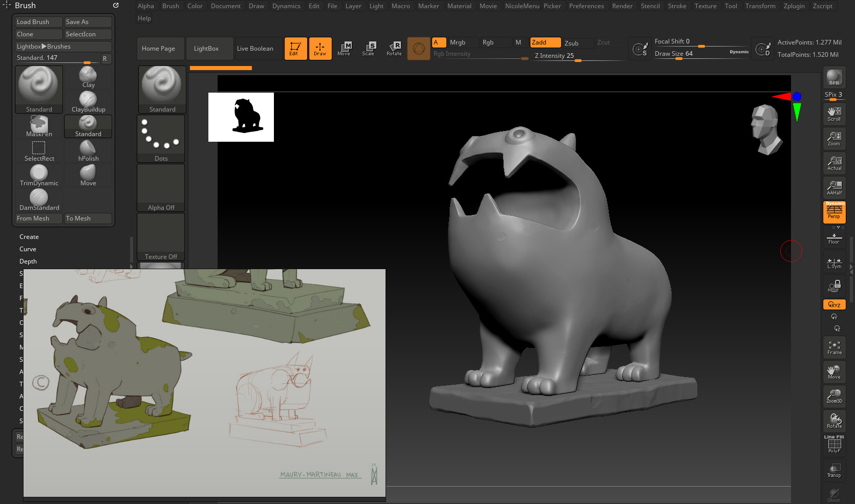Click the AAHalf icon
Viewport: 855px width, 504px height.
tap(834, 188)
